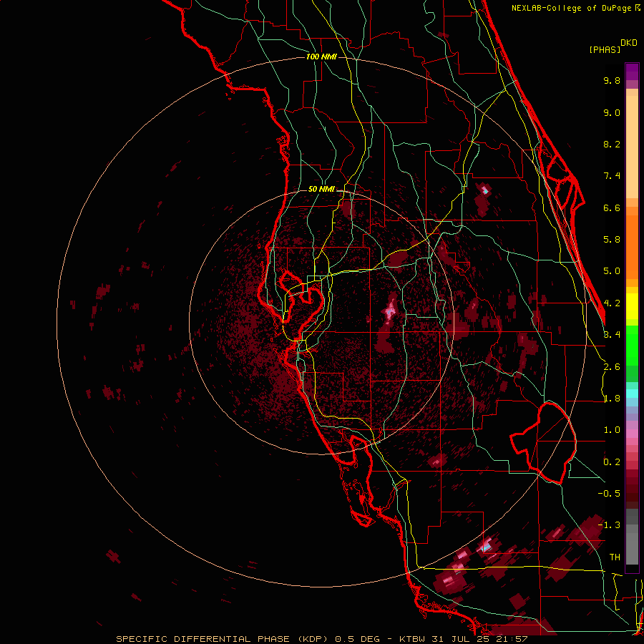Click the 50 NMI range ring label
Screen dimensions: 644x644
[x=321, y=190]
